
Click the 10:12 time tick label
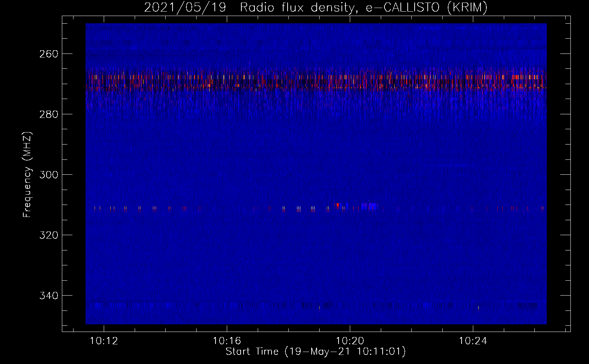tap(104, 341)
